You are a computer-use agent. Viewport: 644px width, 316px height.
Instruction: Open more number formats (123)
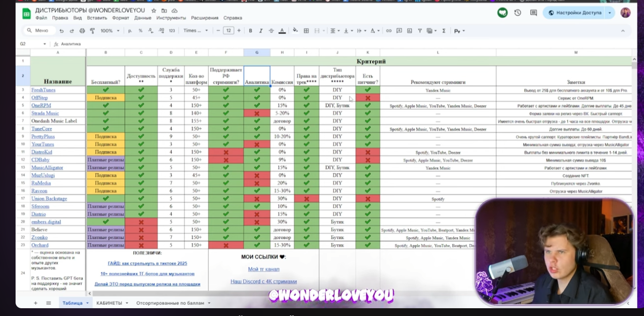172,31
